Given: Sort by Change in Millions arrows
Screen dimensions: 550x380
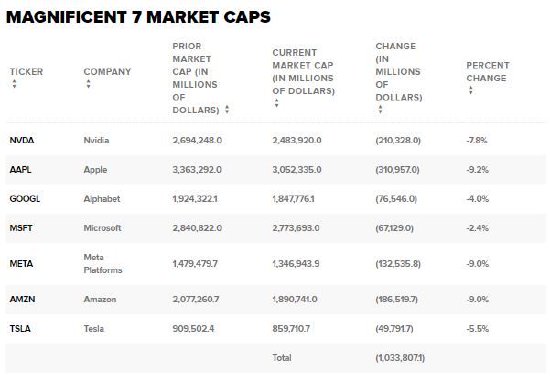Looking at the screenshot, I should 380,109.
